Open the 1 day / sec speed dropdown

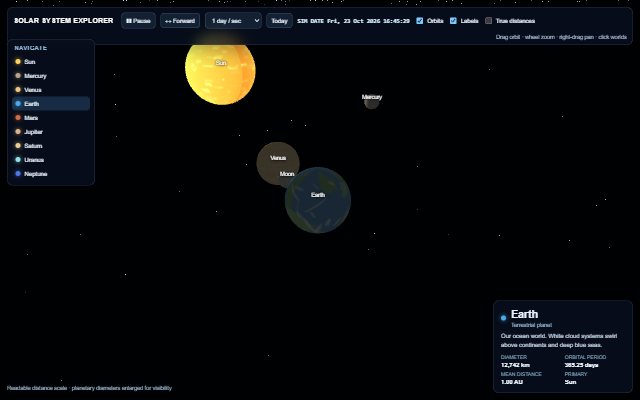coord(233,21)
